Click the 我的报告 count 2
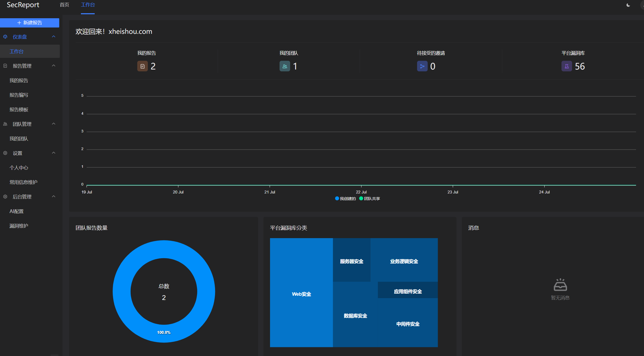 (x=153, y=66)
